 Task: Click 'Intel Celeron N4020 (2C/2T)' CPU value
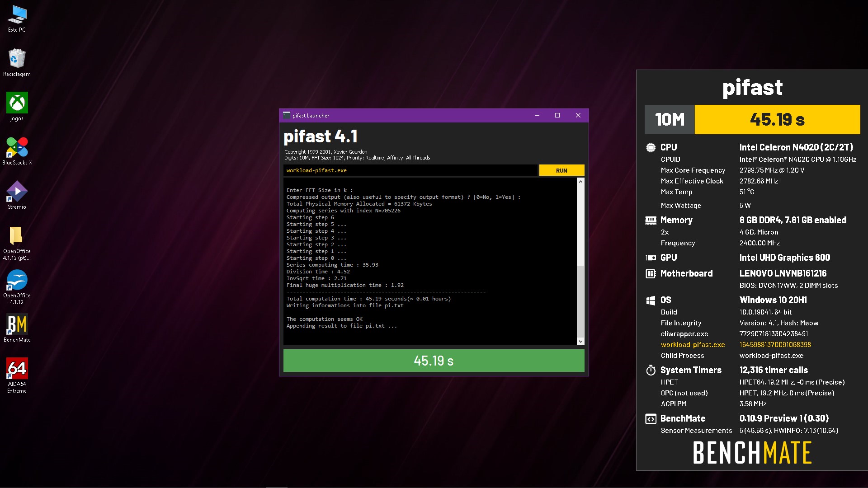(x=796, y=147)
